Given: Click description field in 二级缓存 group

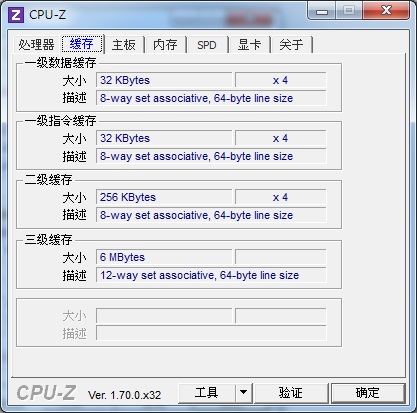Looking at the screenshot, I should point(211,215).
